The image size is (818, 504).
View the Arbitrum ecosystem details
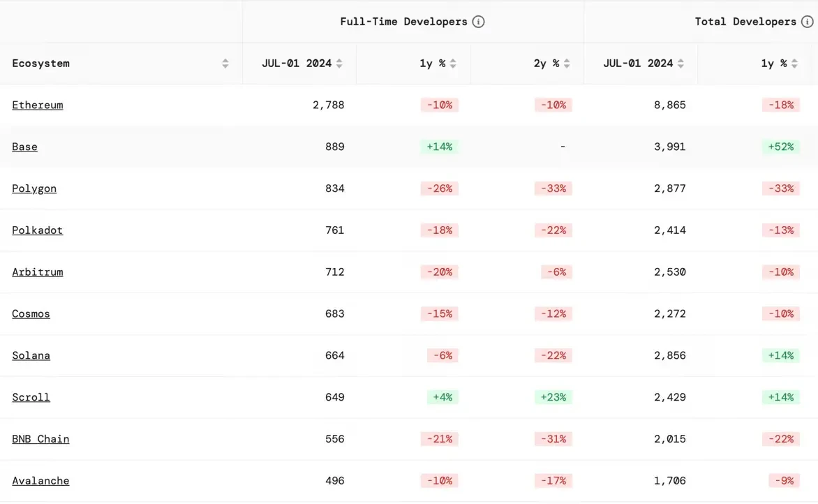click(x=38, y=272)
